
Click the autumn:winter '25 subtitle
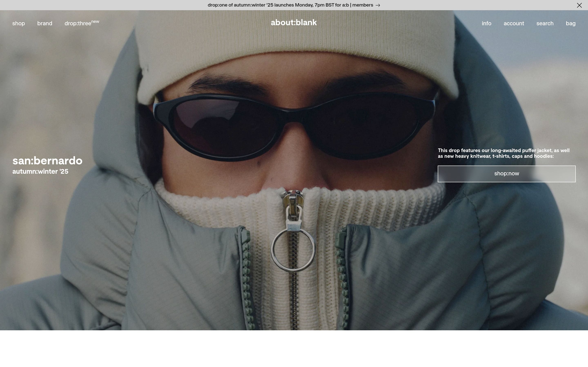point(40,172)
